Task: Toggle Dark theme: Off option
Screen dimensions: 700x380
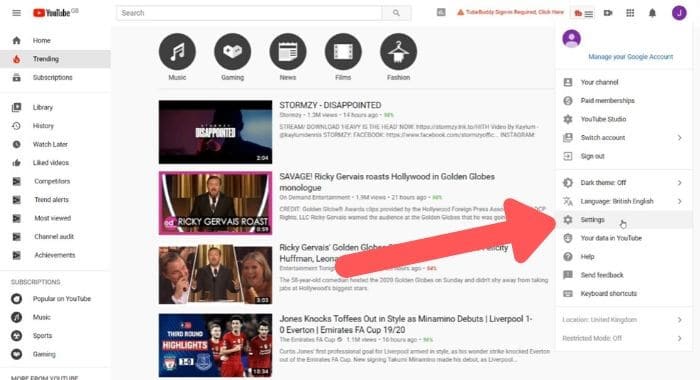Action: [x=624, y=183]
